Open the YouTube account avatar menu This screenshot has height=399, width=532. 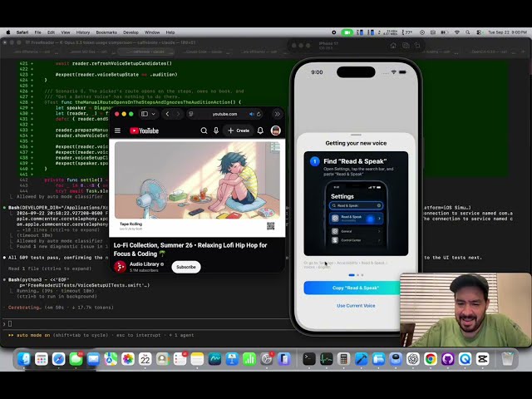275,131
